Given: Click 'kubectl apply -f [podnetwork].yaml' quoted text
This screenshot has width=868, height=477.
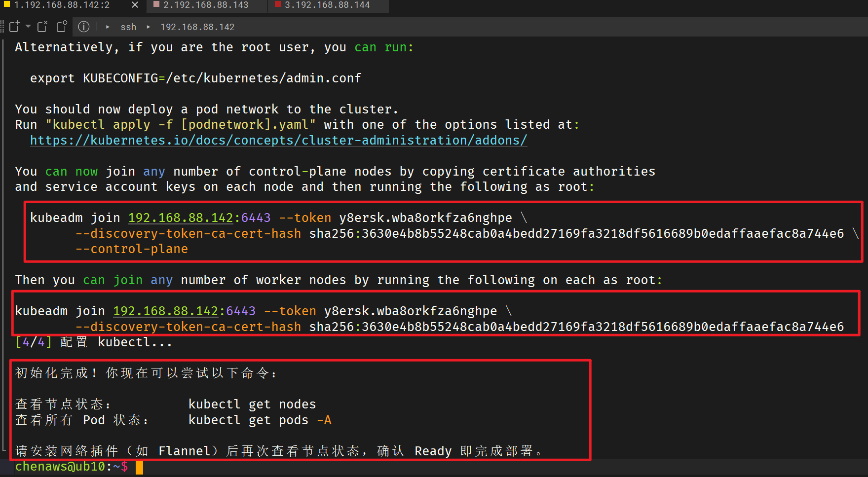Looking at the screenshot, I should tap(181, 125).
